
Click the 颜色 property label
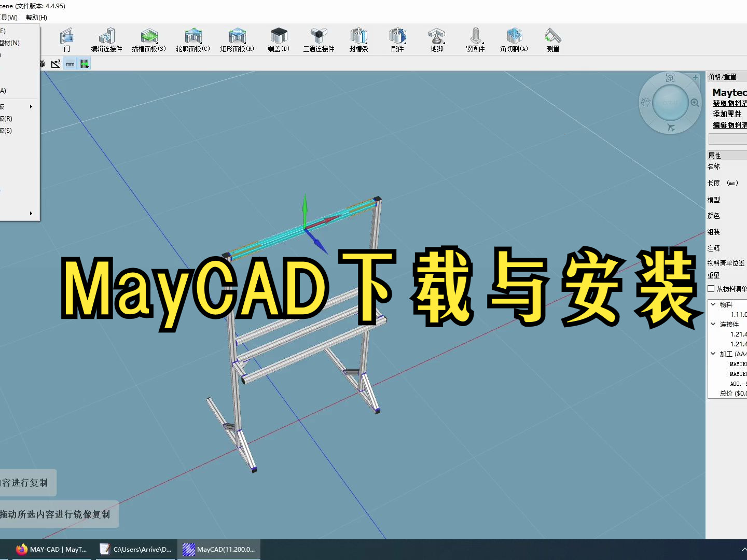click(x=714, y=216)
